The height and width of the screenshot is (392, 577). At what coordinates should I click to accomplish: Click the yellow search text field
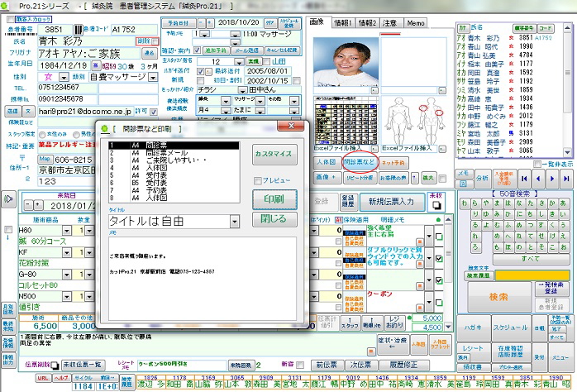pos(532,275)
